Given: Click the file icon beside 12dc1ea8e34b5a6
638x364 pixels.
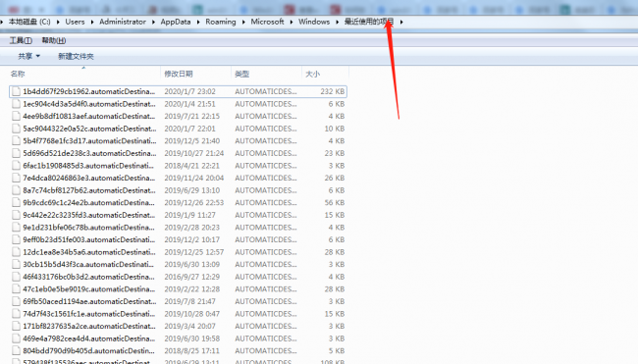Looking at the screenshot, I should pyautogui.click(x=16, y=252).
